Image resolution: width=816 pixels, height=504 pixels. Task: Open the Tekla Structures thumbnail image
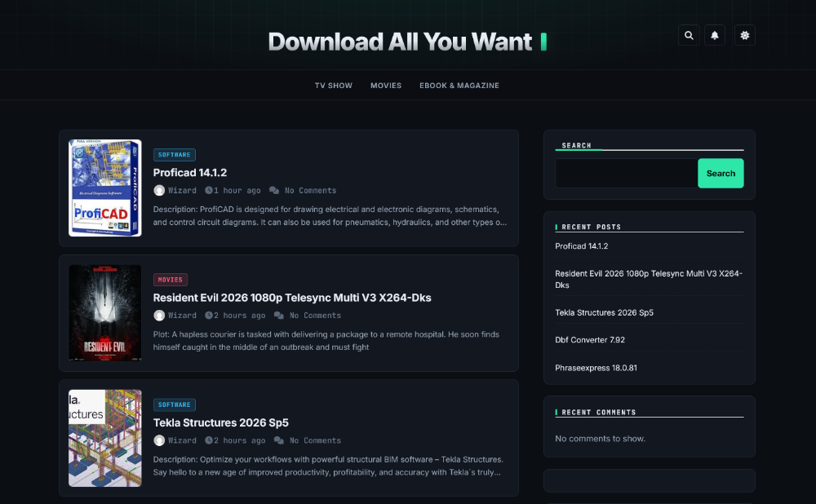click(105, 438)
